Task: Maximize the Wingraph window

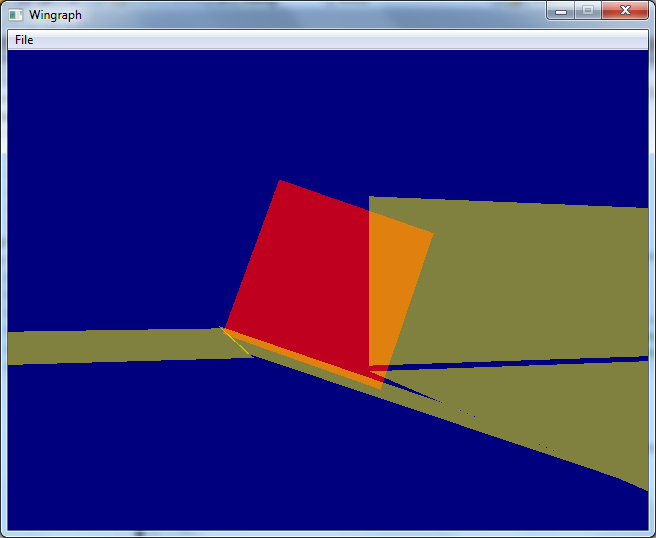Action: coord(588,10)
